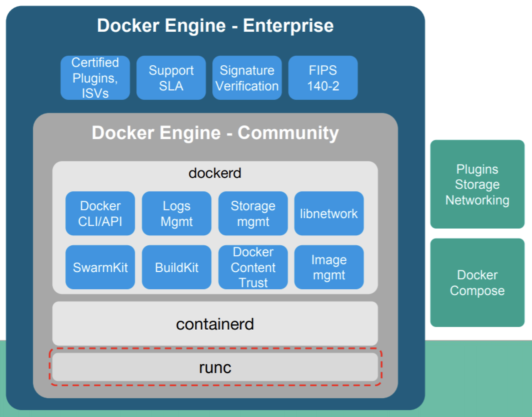
Task: Select the Image mgmt block
Action: point(329,267)
